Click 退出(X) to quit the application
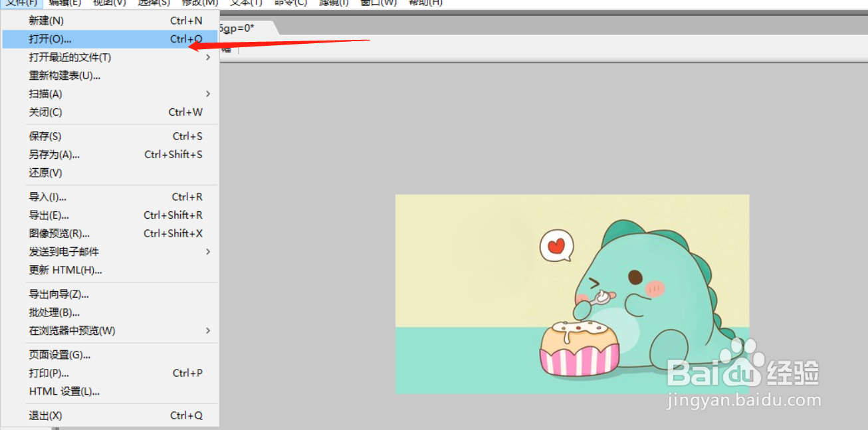This screenshot has height=430, width=868. pos(110,416)
